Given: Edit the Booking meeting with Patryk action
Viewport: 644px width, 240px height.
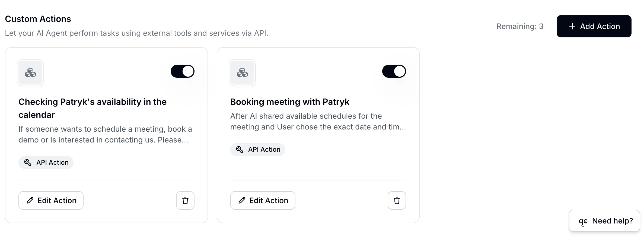Looking at the screenshot, I should click(x=263, y=200).
